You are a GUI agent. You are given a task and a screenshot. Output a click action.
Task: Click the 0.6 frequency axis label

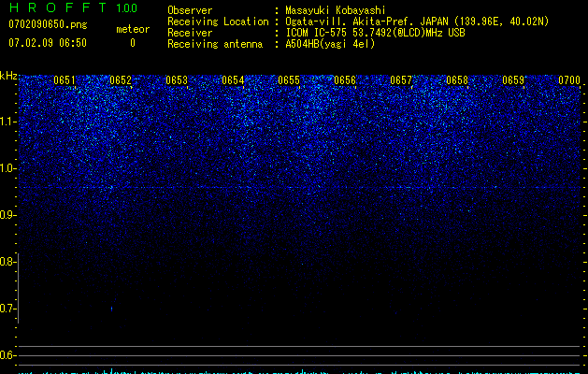(7, 355)
